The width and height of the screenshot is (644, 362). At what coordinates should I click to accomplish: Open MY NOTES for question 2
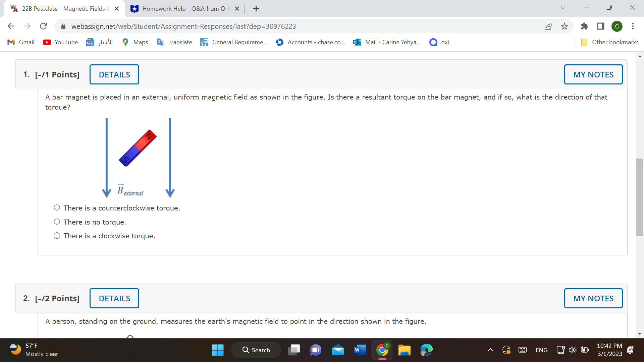[593, 298]
